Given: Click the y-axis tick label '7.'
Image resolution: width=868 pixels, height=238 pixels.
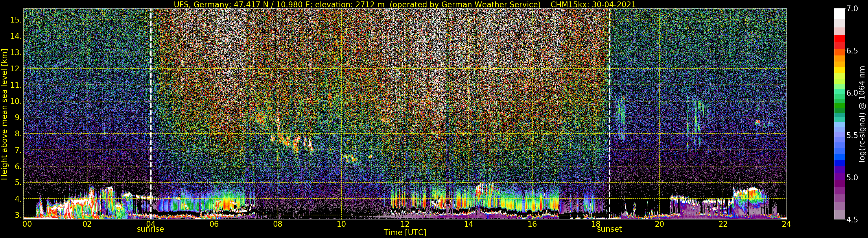Looking at the screenshot, I should 18,150.
